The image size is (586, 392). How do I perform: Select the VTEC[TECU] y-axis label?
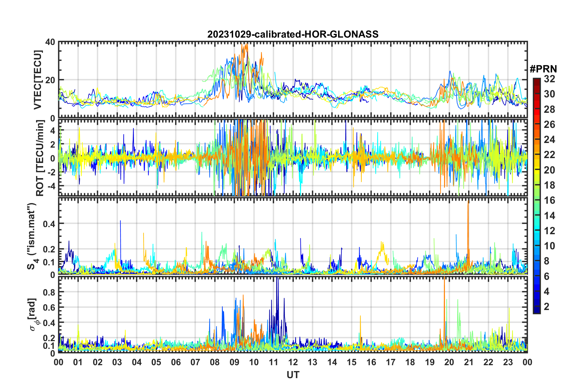38,80
